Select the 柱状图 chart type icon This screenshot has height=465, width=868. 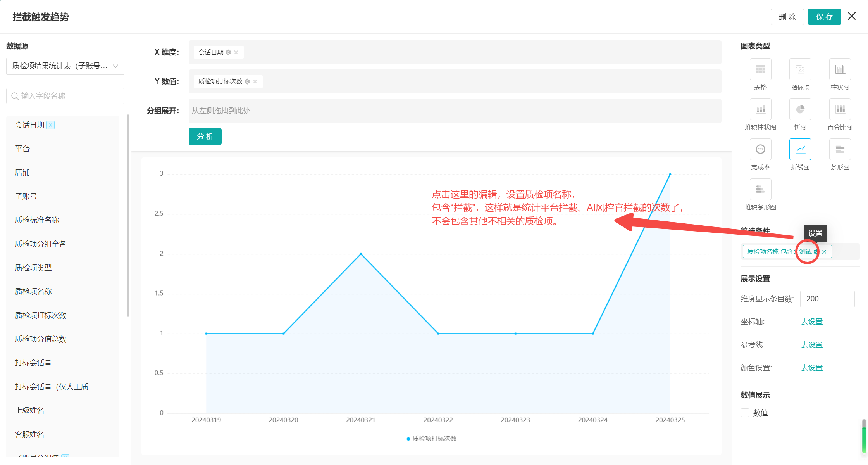click(840, 69)
